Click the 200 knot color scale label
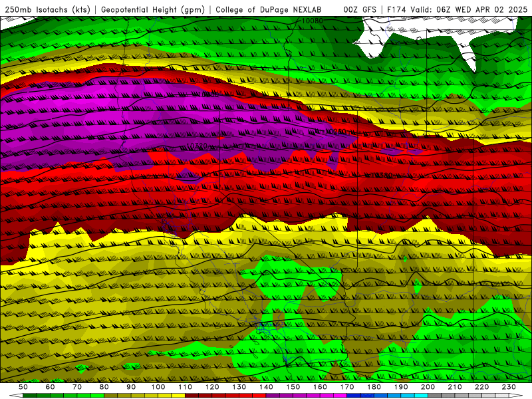This screenshot has width=532, height=399. coord(428,387)
